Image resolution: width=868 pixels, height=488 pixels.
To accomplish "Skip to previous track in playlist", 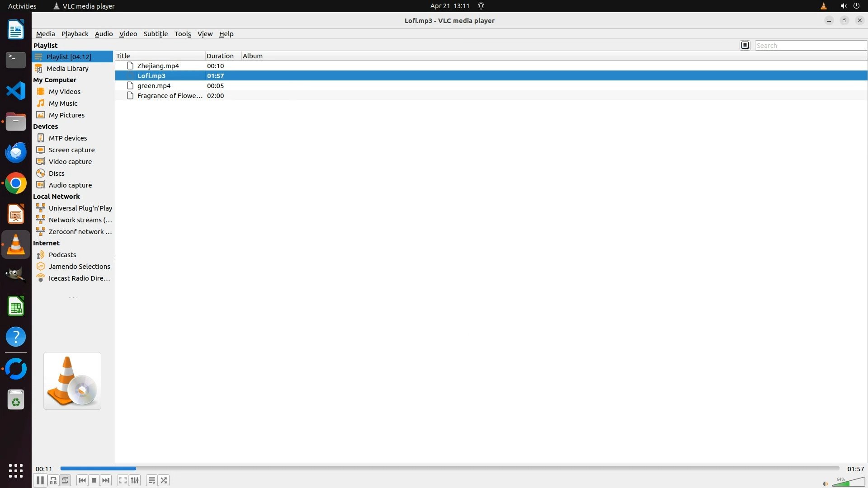I will [x=82, y=480].
